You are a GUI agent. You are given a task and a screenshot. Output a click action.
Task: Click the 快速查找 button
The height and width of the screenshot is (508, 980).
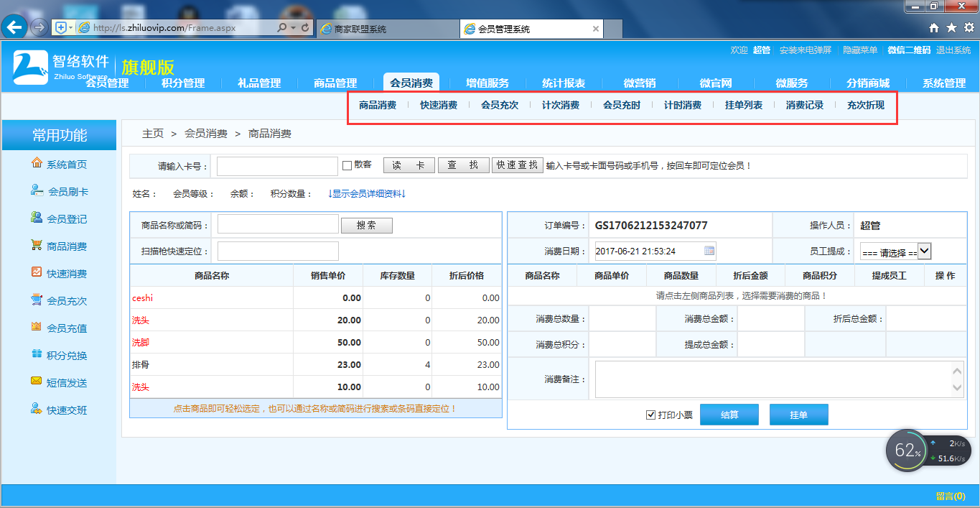518,165
